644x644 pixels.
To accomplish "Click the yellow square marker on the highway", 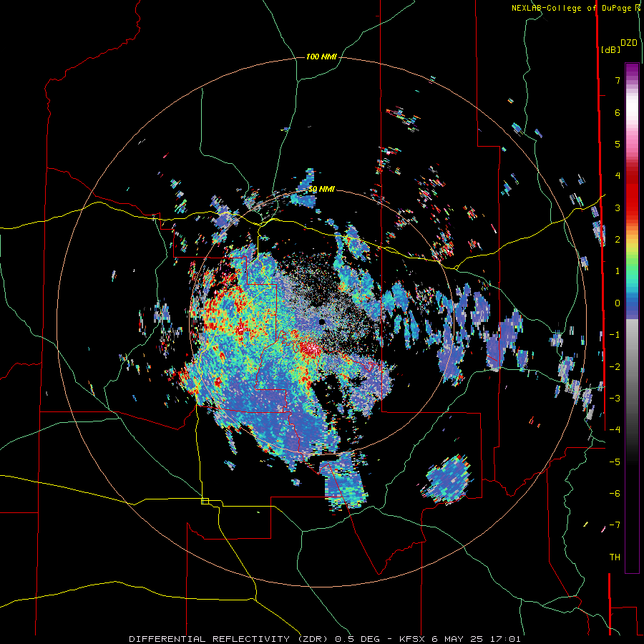I will pyautogui.click(x=205, y=501).
